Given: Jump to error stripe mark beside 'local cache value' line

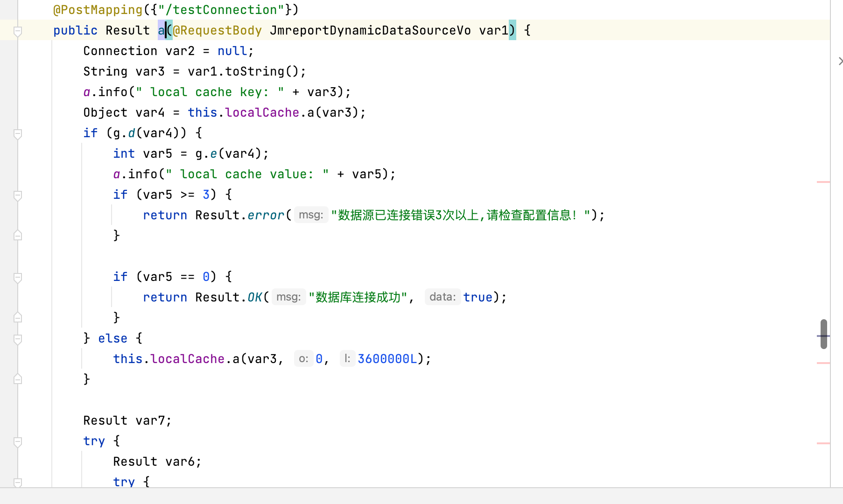Looking at the screenshot, I should coord(823,182).
